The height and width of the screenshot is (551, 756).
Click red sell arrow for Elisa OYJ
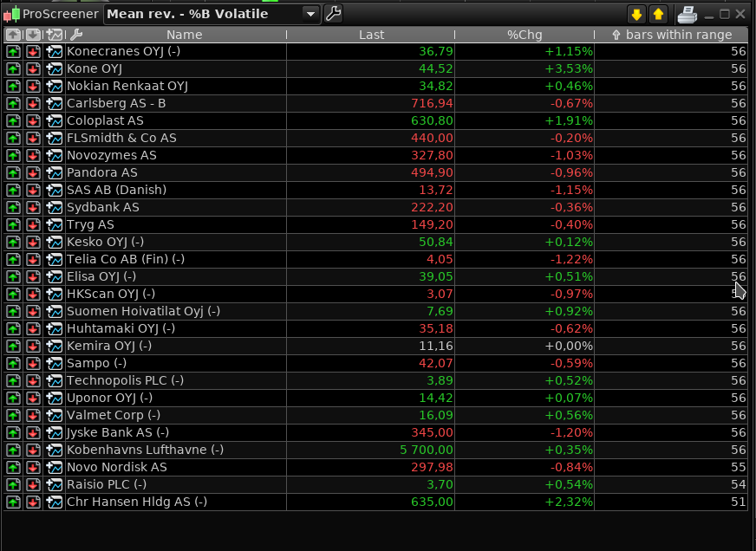33,277
